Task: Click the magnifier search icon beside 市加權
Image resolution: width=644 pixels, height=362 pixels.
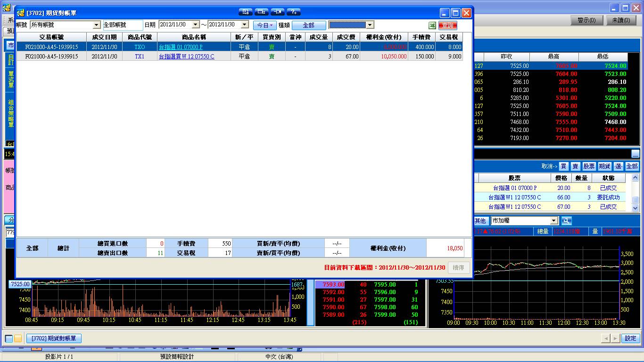Action: (x=566, y=221)
